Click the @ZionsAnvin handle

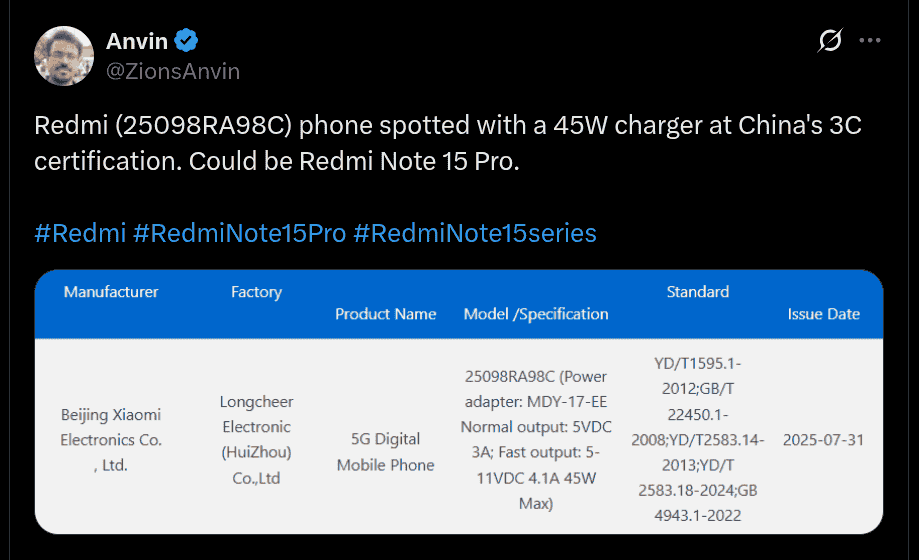[172, 71]
